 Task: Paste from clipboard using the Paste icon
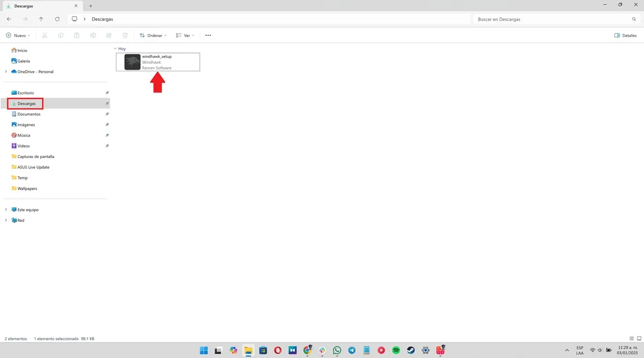point(77,35)
